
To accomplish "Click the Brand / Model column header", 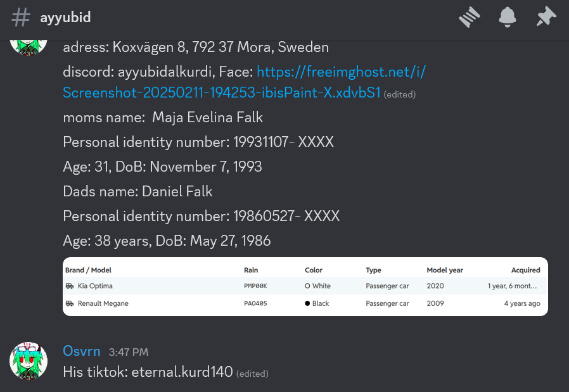I will click(88, 270).
